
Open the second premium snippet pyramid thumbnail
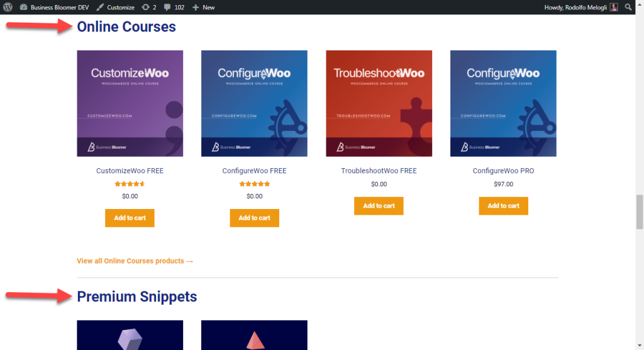coord(254,335)
